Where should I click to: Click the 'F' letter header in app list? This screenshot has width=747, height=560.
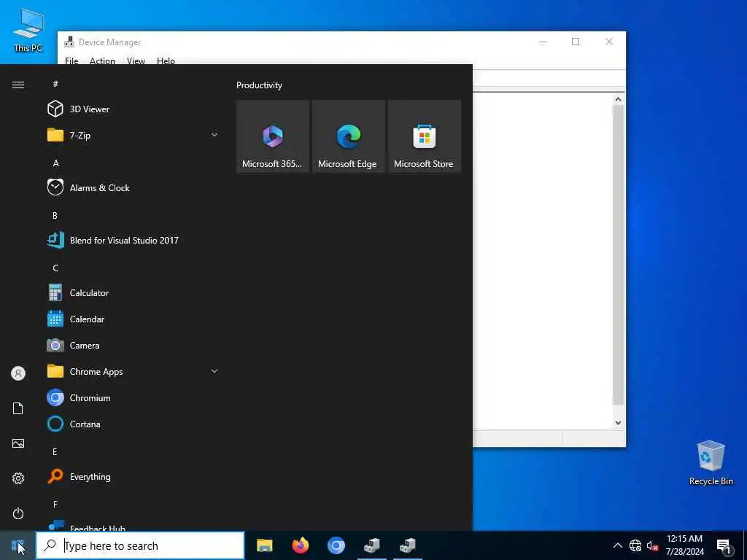pyautogui.click(x=55, y=504)
